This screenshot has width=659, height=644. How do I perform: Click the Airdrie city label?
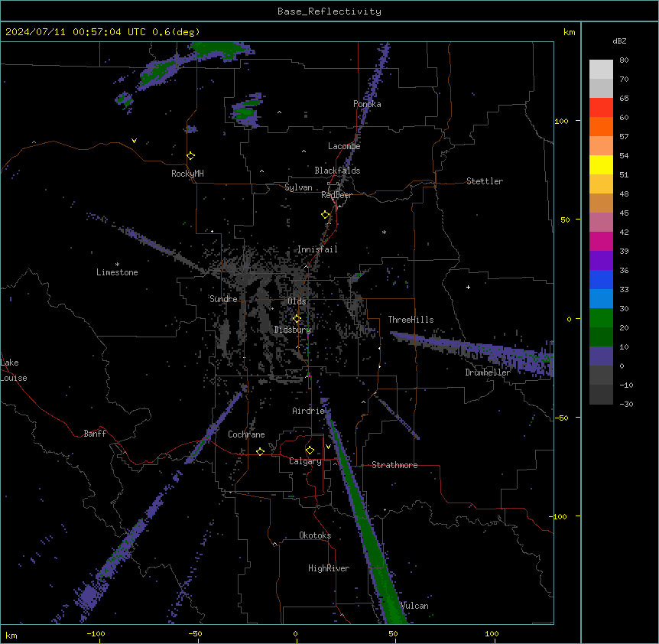(x=308, y=411)
